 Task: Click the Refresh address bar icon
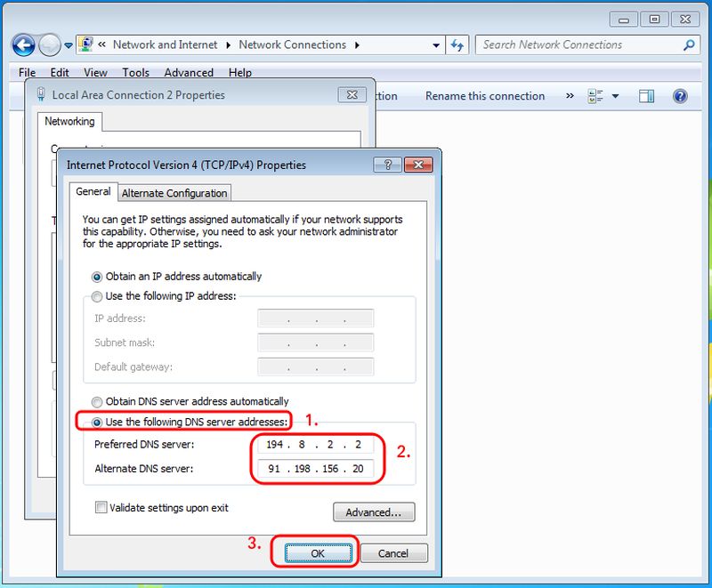[457, 44]
